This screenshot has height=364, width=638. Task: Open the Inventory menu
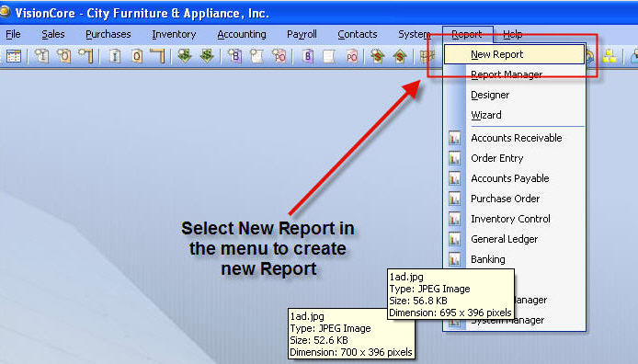[174, 34]
